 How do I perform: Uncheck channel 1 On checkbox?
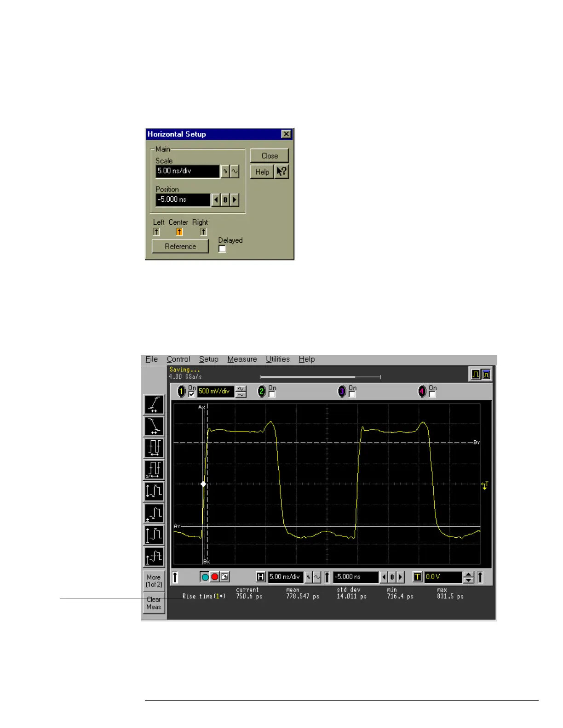point(192,394)
